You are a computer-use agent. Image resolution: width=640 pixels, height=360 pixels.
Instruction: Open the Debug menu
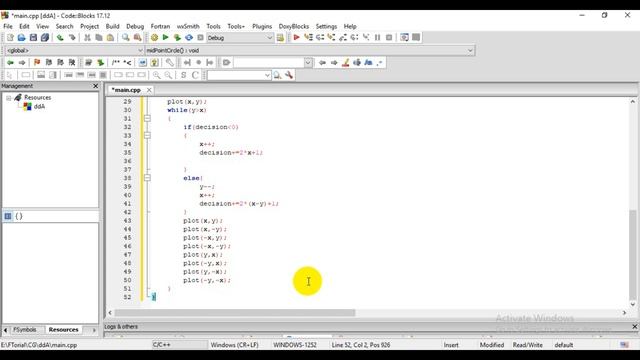135,26
